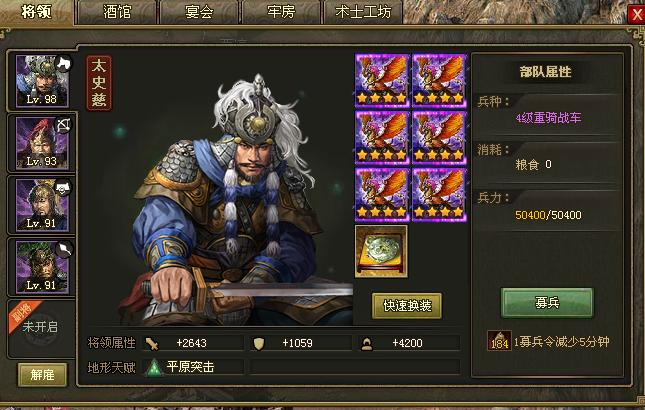Close the generals window with red X
The height and width of the screenshot is (410, 645).
(x=636, y=15)
